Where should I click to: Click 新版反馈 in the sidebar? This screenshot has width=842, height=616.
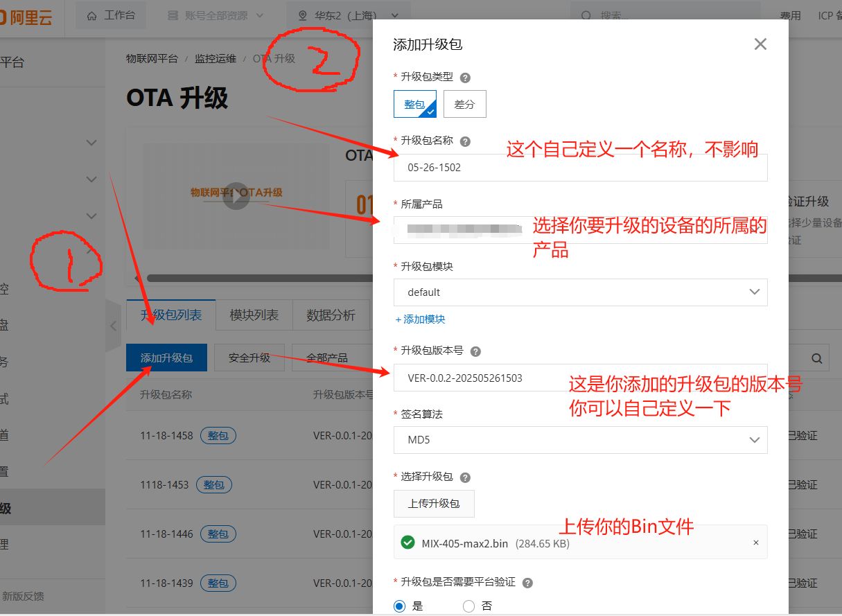[23, 597]
